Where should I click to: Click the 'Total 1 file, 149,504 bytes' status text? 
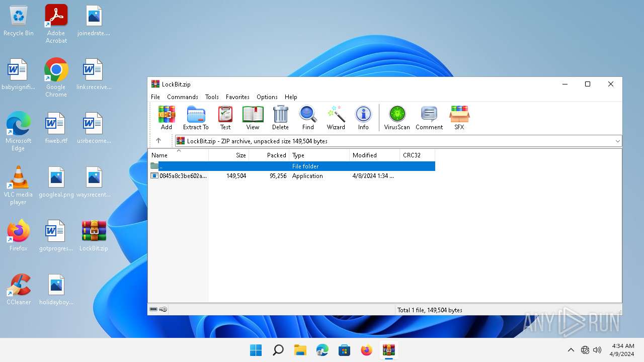430,310
